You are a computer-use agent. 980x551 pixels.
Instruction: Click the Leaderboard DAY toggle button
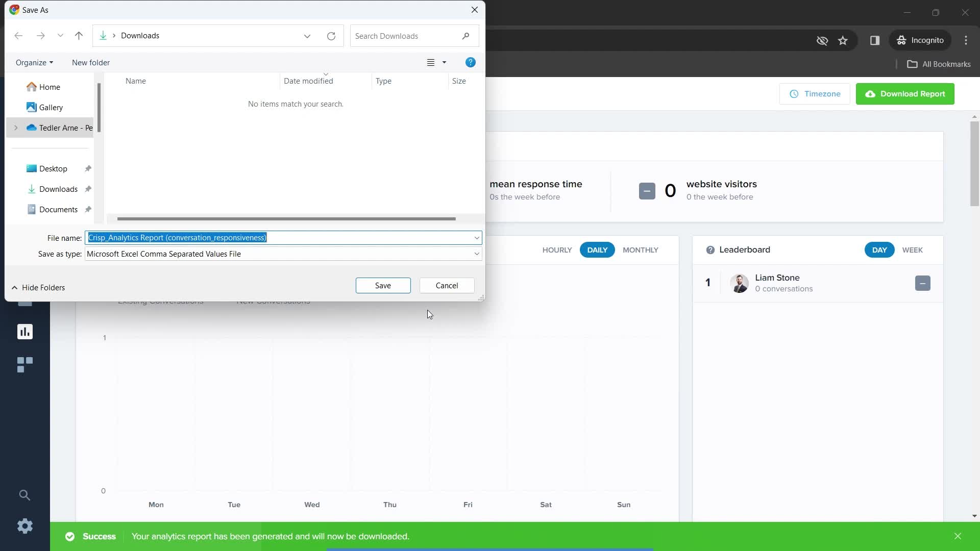[x=880, y=249]
